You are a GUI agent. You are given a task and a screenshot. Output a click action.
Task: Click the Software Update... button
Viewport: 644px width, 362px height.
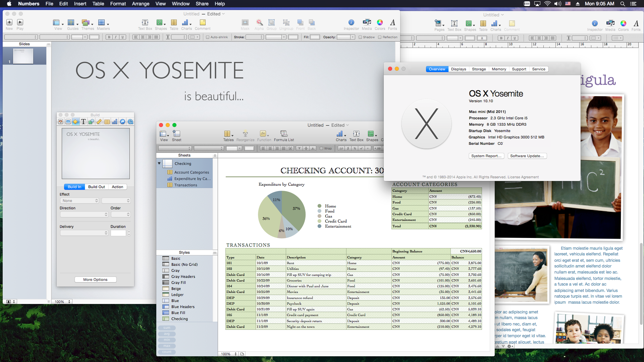[x=527, y=156]
